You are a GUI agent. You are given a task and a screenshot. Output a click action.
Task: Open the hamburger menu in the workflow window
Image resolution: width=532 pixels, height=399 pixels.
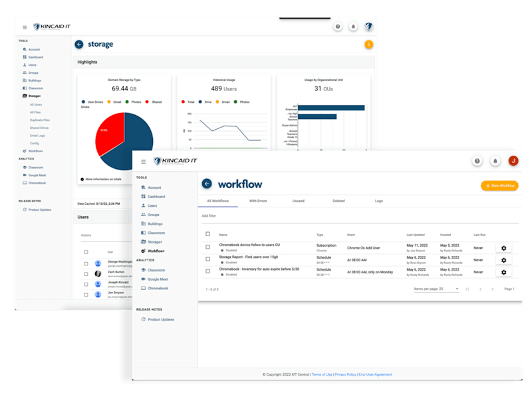point(144,162)
